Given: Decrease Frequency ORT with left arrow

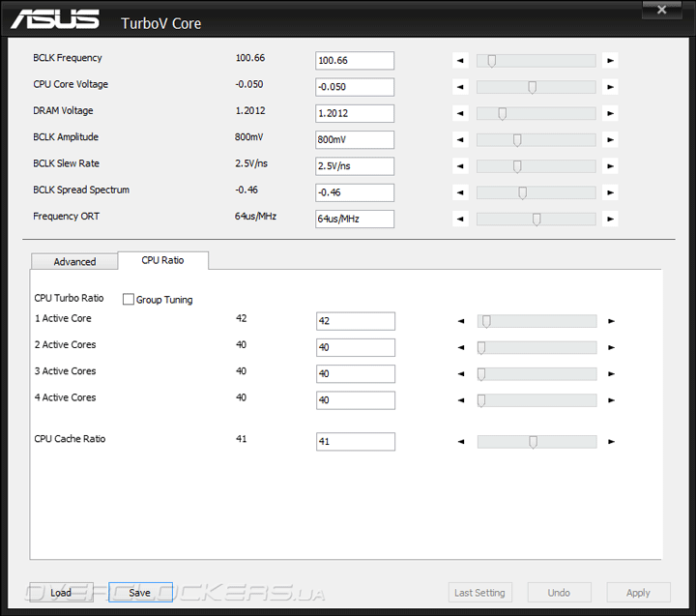Looking at the screenshot, I should tap(460, 219).
